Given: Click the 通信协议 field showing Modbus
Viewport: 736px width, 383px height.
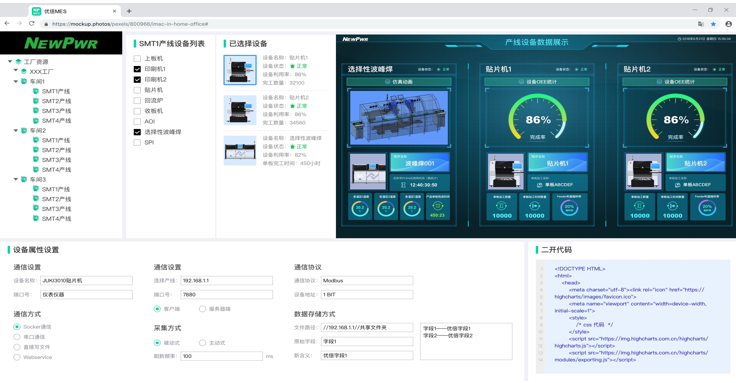Looking at the screenshot, I should 367,281.
